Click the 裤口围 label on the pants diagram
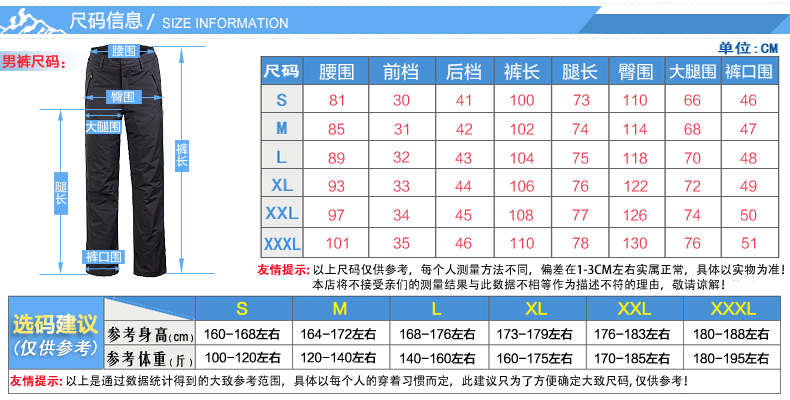The width and height of the screenshot is (790, 400). pos(103,257)
